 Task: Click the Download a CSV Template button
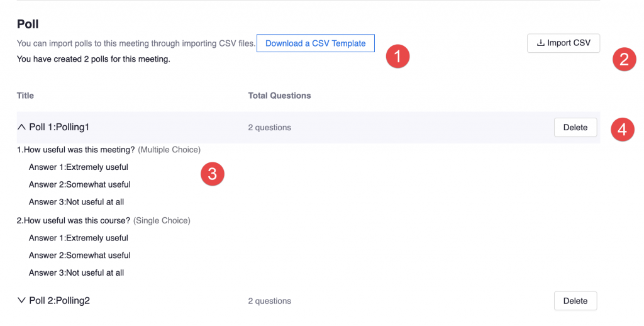[x=316, y=43]
